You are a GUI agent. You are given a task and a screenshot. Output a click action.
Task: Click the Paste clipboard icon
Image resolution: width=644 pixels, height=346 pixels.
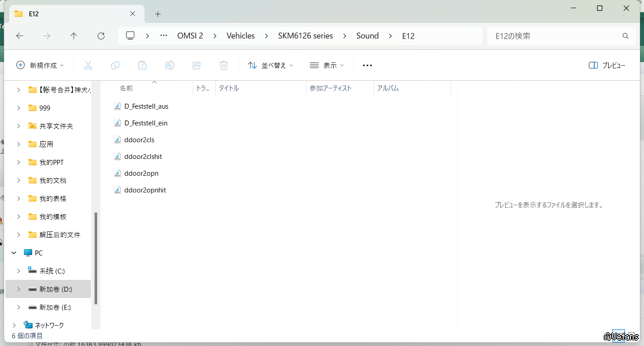coord(142,65)
